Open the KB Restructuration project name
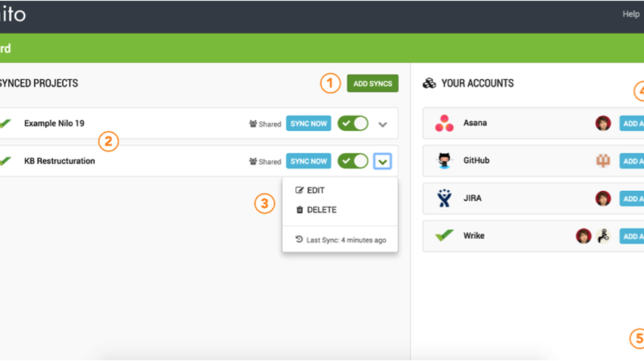This screenshot has width=644, height=361. pyautogui.click(x=59, y=161)
